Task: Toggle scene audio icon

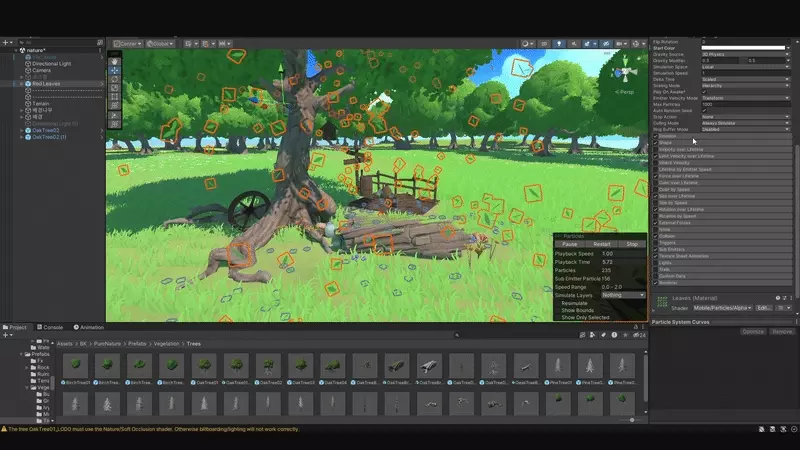Action: (573, 44)
